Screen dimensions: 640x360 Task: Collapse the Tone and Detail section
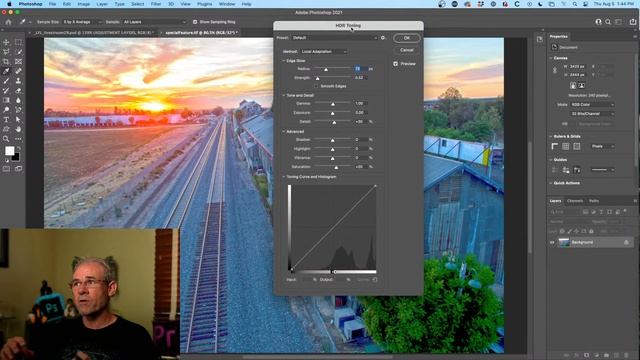coord(284,95)
